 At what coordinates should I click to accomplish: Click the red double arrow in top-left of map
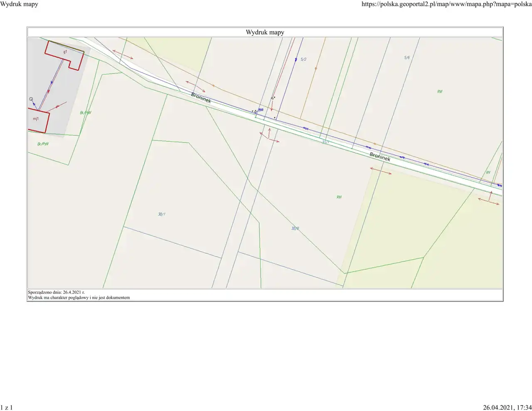coord(123,54)
